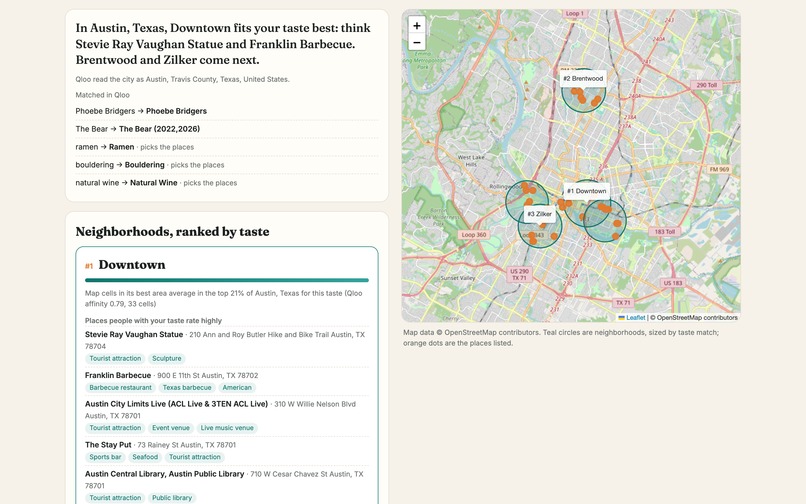The width and height of the screenshot is (806, 504).
Task: Click the Seafood tag
Action: 145,457
